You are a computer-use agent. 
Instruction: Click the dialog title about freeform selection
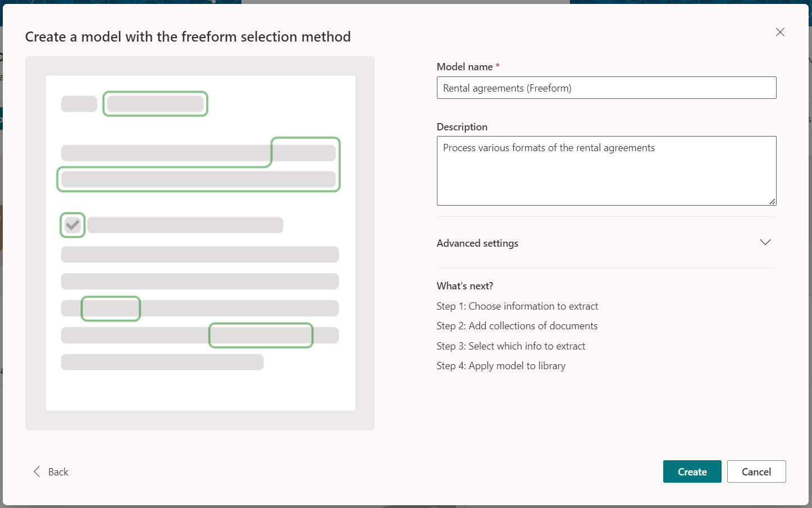tap(188, 37)
